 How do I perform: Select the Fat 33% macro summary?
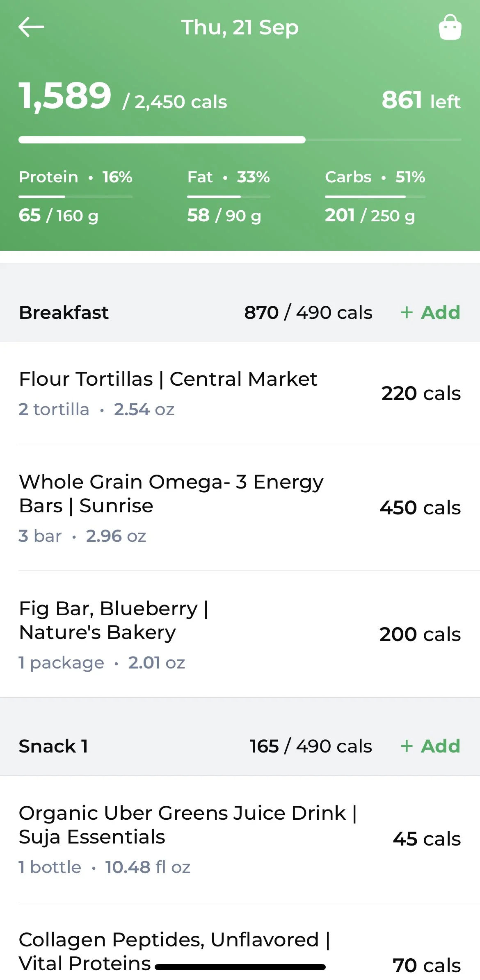click(228, 177)
